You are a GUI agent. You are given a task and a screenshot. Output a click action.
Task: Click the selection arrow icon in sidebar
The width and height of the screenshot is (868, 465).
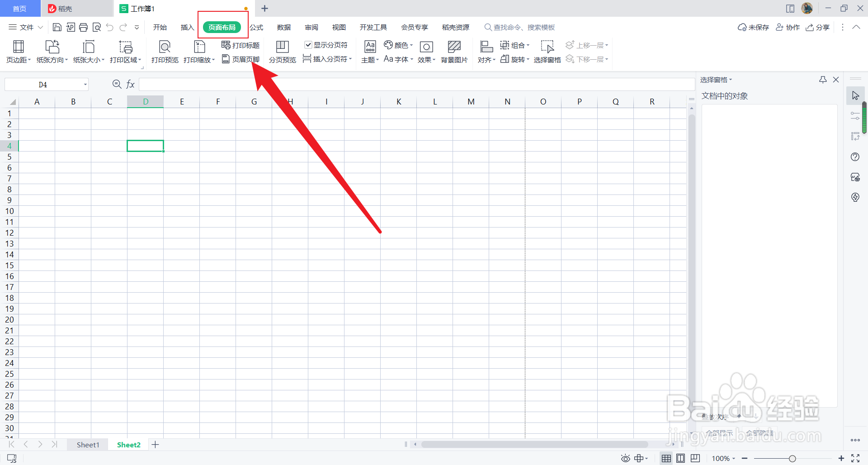(x=855, y=95)
